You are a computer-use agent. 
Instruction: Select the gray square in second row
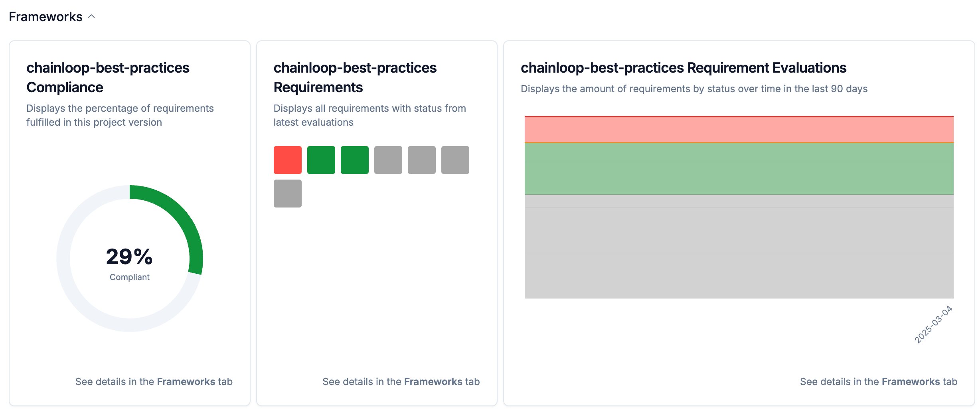[287, 193]
